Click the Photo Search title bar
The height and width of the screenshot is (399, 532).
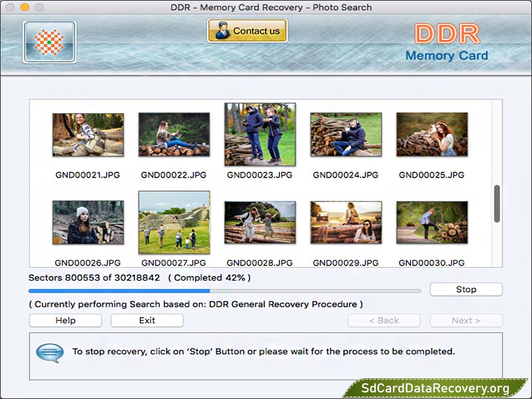click(266, 7)
